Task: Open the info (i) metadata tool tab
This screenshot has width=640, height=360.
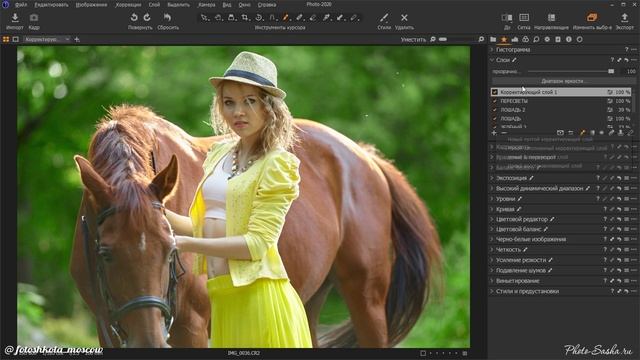Action: (569, 40)
